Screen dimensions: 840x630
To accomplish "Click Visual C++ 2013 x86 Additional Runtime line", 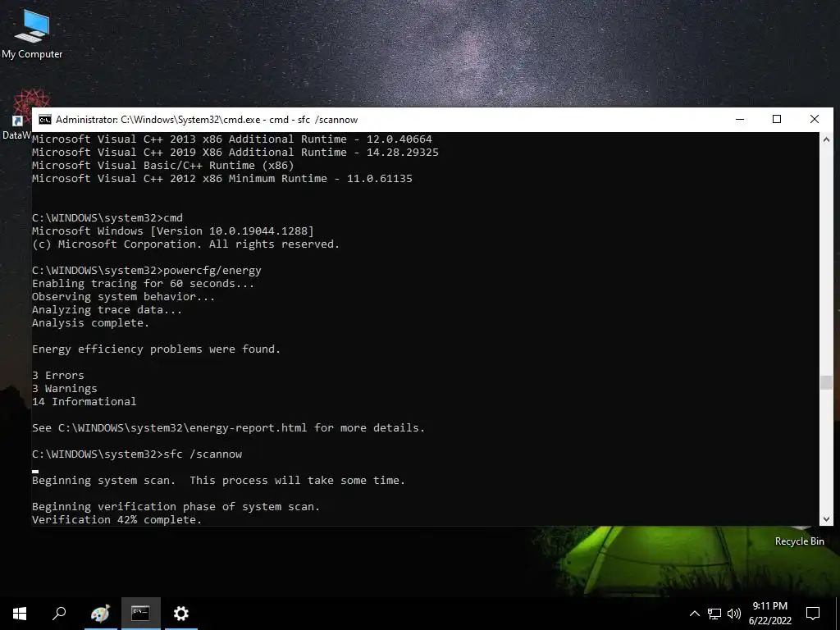I will pyautogui.click(x=231, y=139).
